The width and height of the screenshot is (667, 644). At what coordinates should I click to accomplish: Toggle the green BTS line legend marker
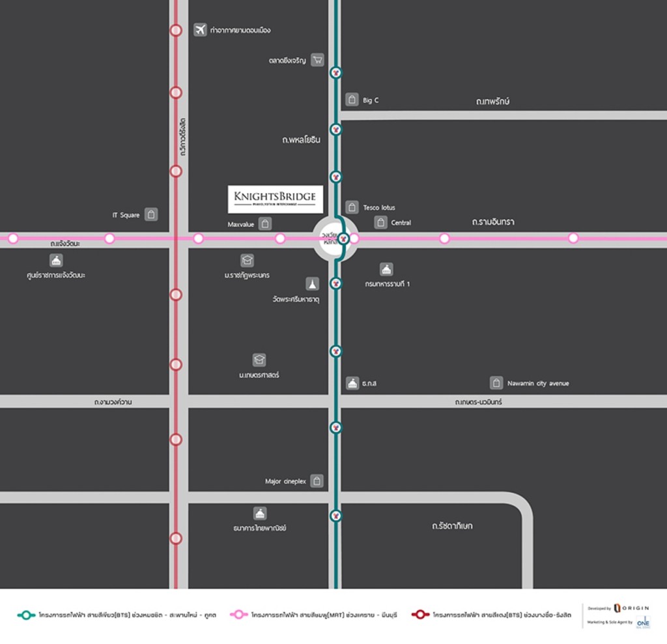pyautogui.click(x=26, y=614)
